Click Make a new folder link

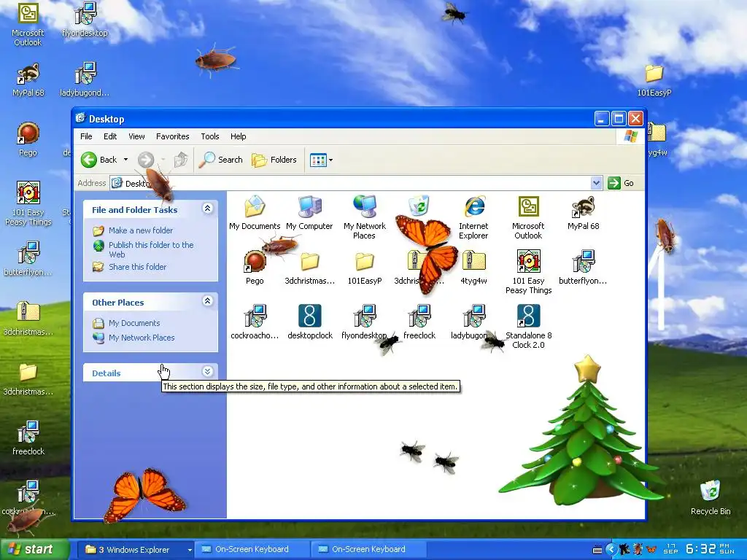pos(141,230)
